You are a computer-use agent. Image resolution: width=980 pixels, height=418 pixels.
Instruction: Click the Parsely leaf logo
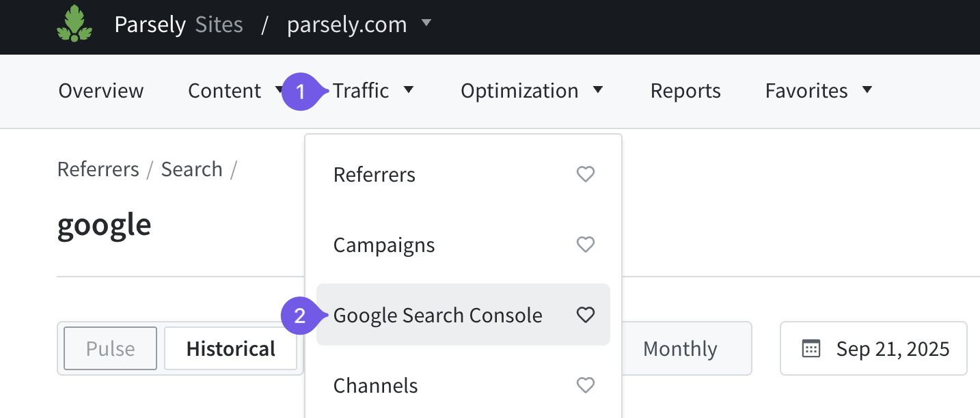coord(74,25)
